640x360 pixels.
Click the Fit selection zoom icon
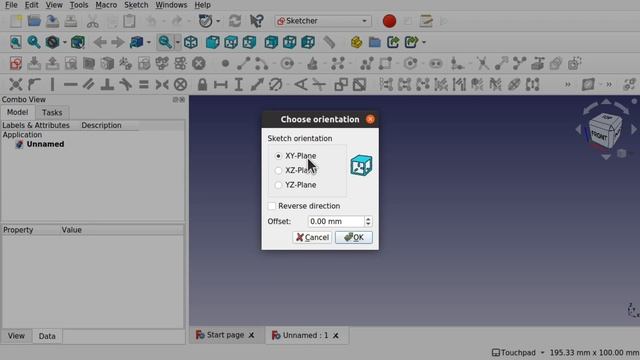[34, 42]
